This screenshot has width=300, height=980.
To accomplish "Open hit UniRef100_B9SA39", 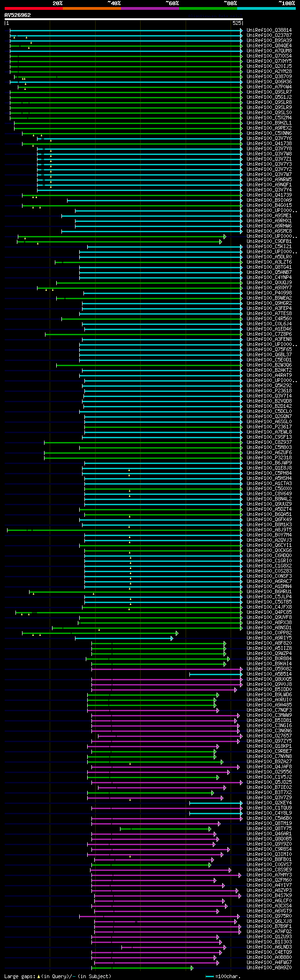I will click(269, 41).
